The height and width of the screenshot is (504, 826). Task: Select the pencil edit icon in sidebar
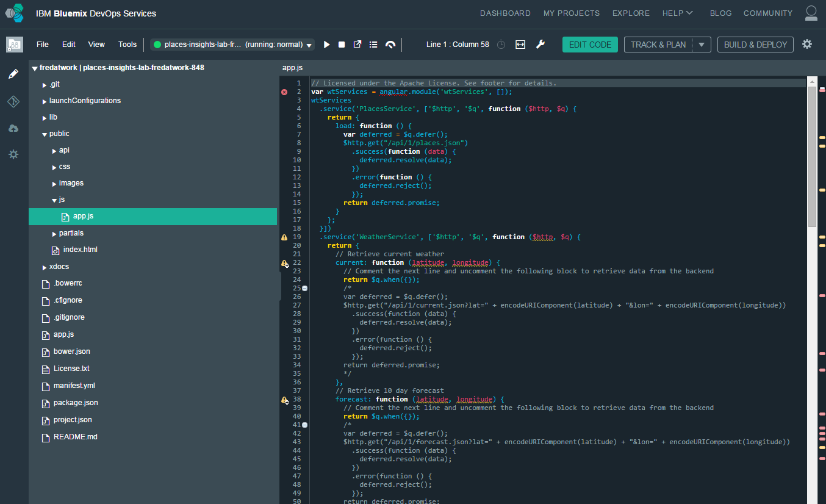tap(13, 74)
